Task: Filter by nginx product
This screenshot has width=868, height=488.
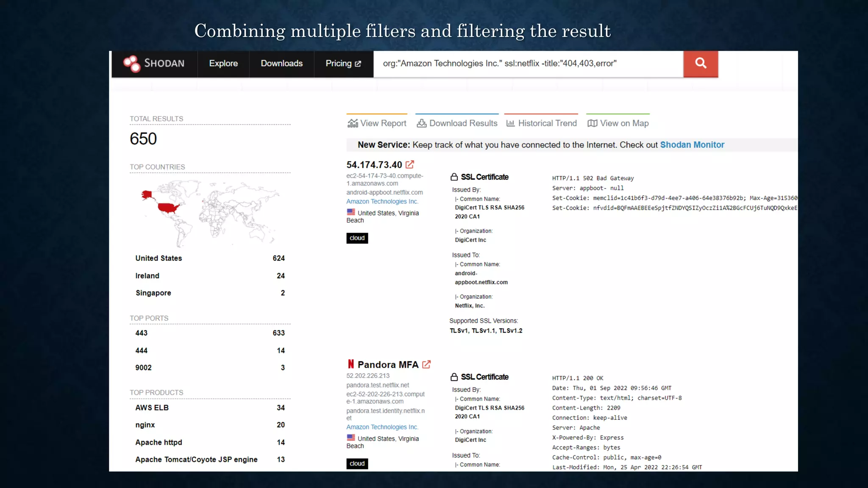Action: 145,425
